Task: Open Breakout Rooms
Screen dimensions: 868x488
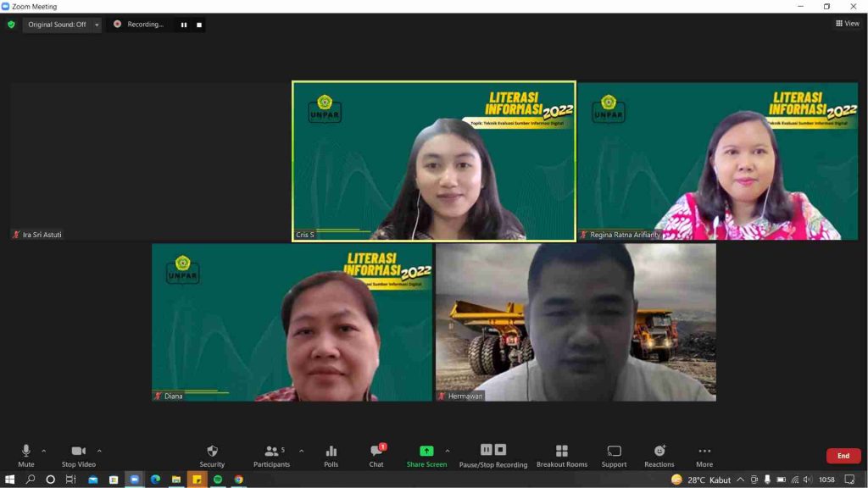Action: [561, 455]
